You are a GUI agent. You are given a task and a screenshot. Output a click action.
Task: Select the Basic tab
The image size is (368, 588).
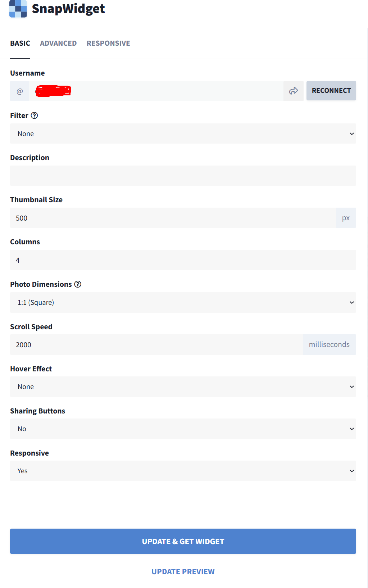point(20,43)
